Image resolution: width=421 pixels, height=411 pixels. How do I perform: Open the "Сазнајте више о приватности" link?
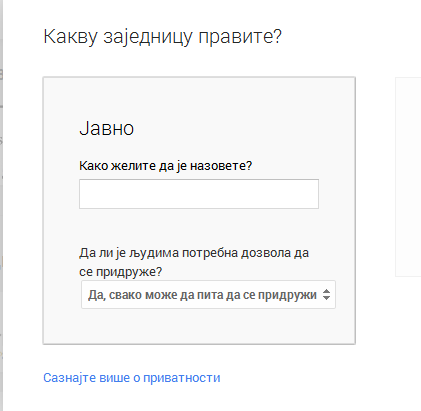[x=132, y=378]
